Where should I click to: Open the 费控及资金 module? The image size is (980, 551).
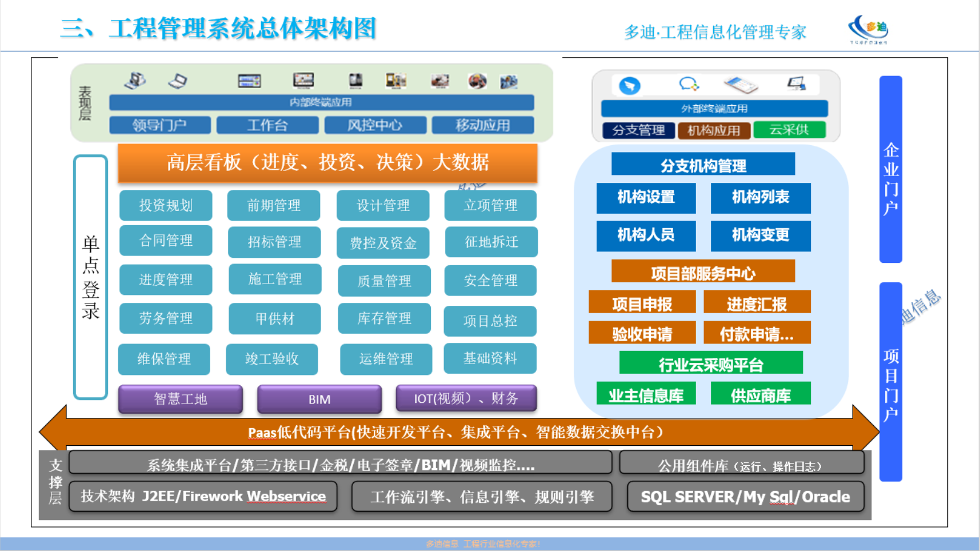tap(383, 243)
